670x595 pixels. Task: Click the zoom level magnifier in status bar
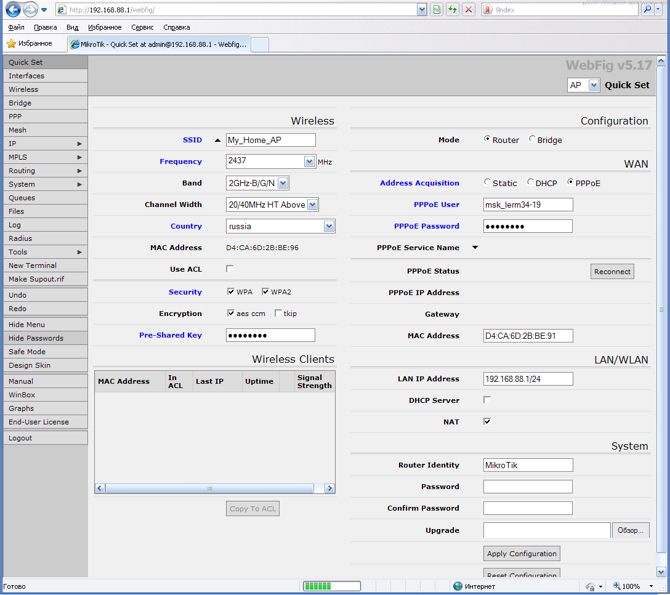click(617, 586)
